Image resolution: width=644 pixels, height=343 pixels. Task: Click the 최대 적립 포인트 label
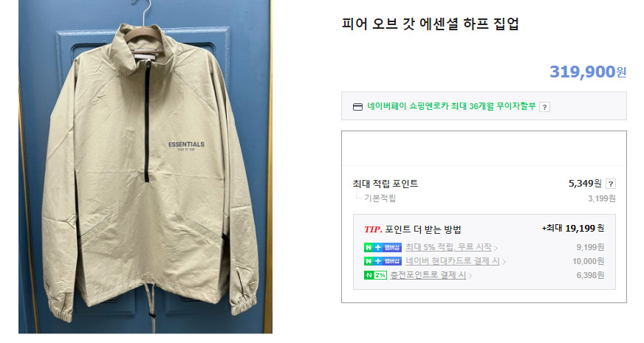386,184
